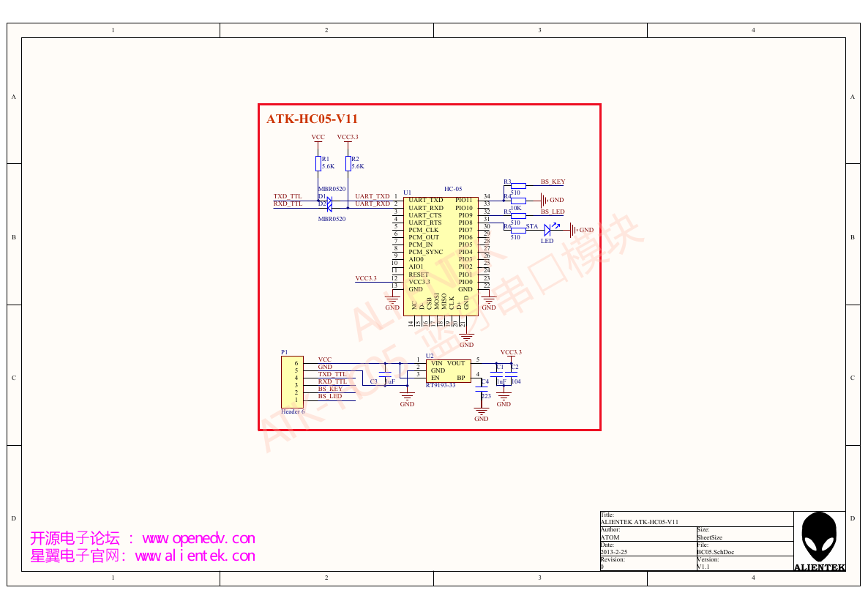The width and height of the screenshot is (868, 612).
Task: Click the BS_LED net label beside R5
Action: pyautogui.click(x=553, y=212)
